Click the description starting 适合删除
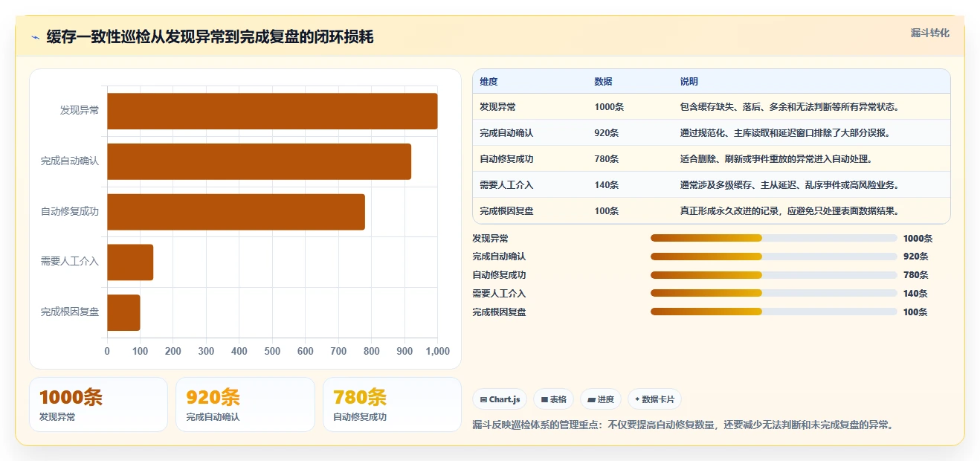 [x=776, y=159]
